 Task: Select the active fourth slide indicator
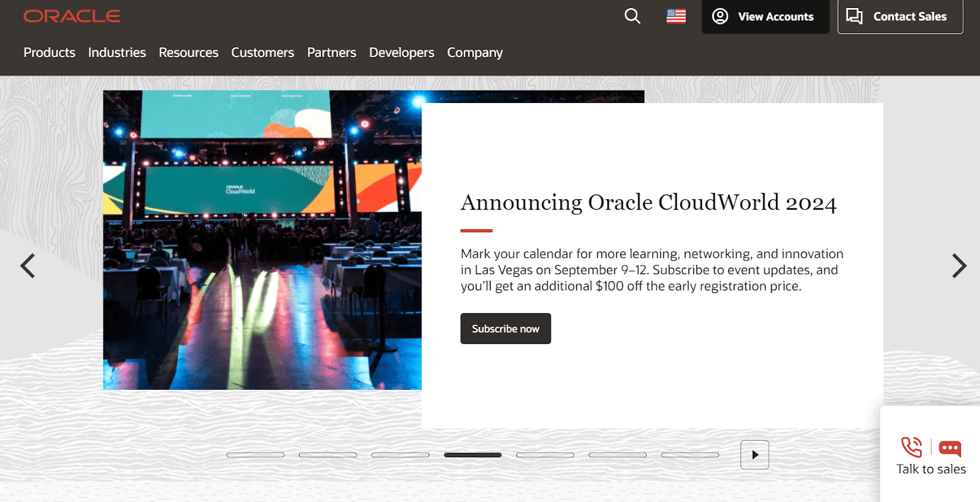pyautogui.click(x=473, y=455)
